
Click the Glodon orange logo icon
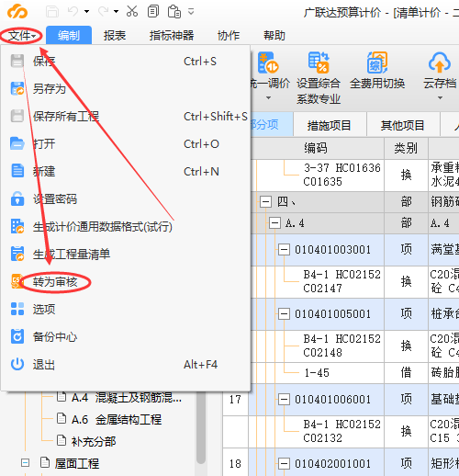[17, 12]
